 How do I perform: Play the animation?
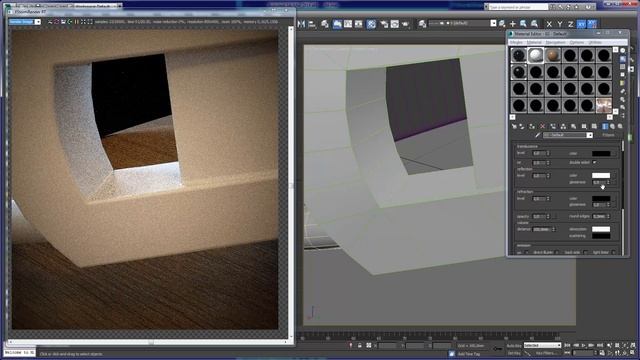(x=584, y=346)
